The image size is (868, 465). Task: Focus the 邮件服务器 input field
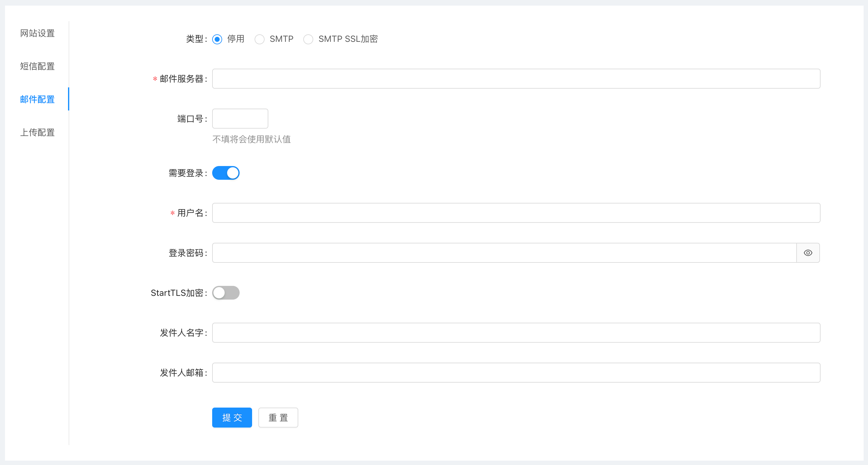pyautogui.click(x=516, y=79)
